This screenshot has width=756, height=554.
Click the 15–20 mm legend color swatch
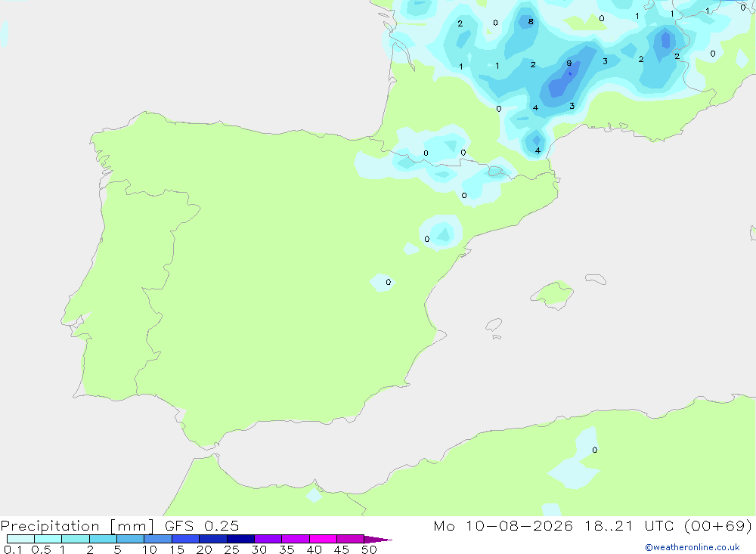point(186,539)
